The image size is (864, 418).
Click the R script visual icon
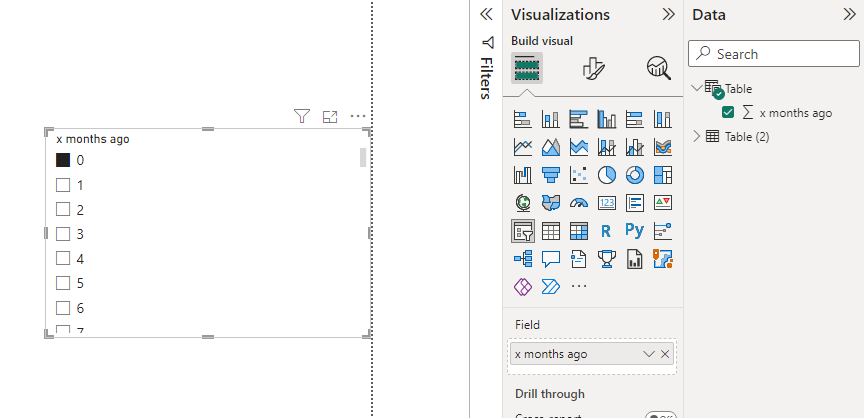pyautogui.click(x=607, y=231)
